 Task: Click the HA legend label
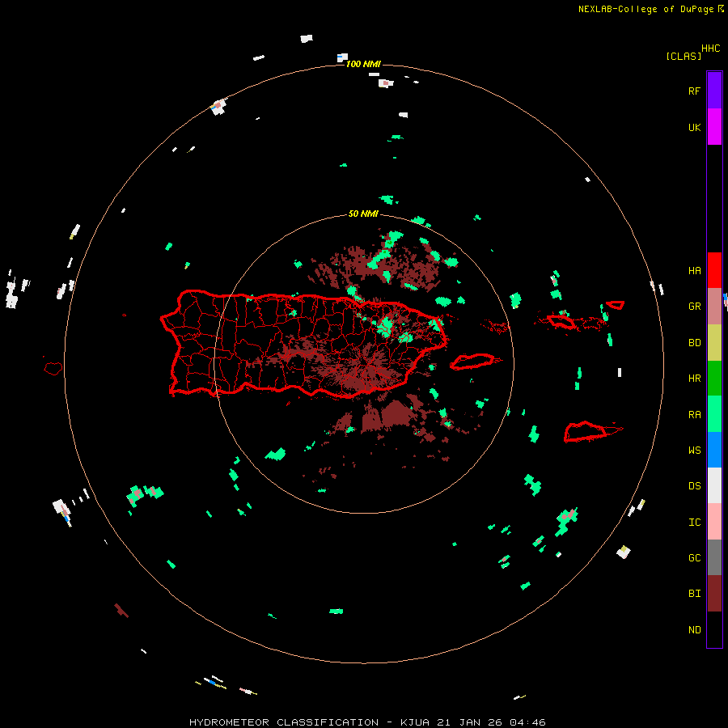coord(694,271)
